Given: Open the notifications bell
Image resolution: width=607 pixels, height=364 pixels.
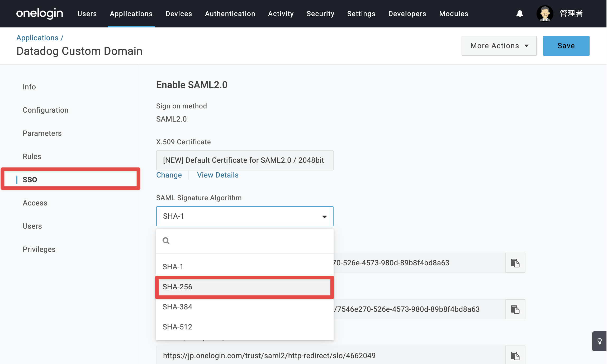Looking at the screenshot, I should click(520, 13).
